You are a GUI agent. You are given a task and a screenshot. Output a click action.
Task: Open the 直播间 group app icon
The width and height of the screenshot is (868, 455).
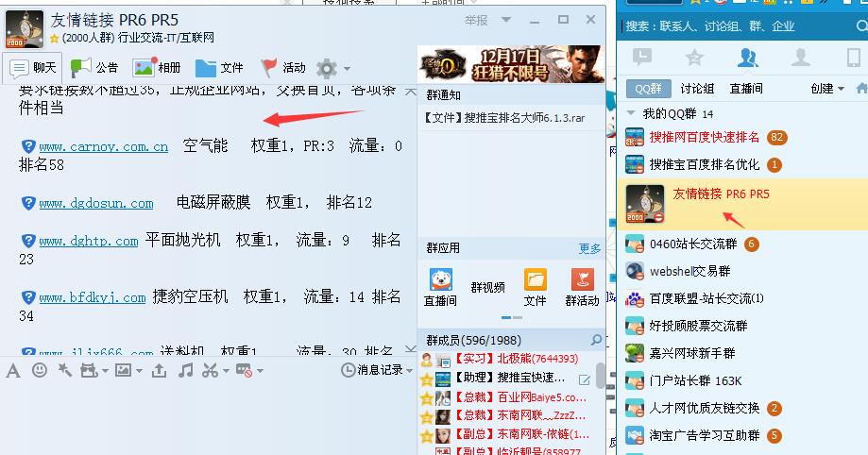(x=441, y=287)
